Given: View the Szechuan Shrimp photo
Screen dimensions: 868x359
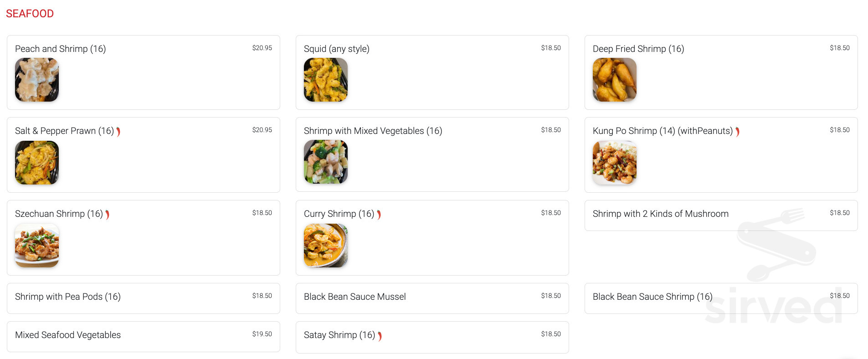Looking at the screenshot, I should (37, 246).
